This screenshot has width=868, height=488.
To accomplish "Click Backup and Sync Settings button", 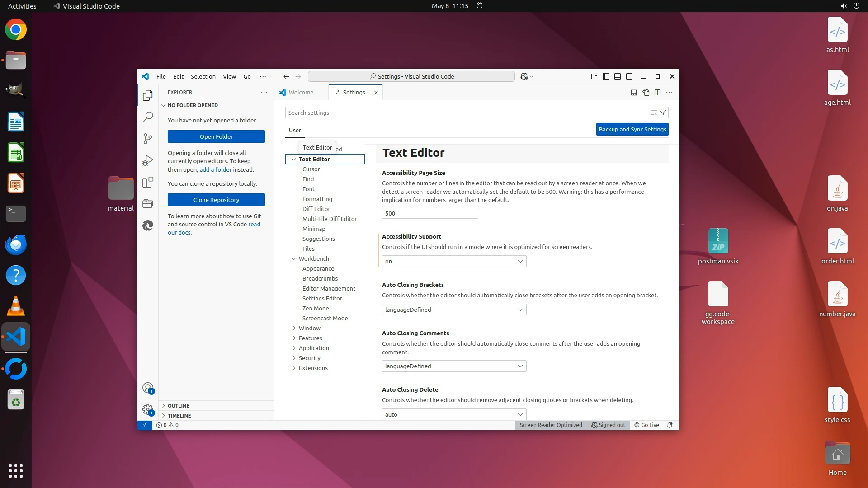I will point(632,129).
